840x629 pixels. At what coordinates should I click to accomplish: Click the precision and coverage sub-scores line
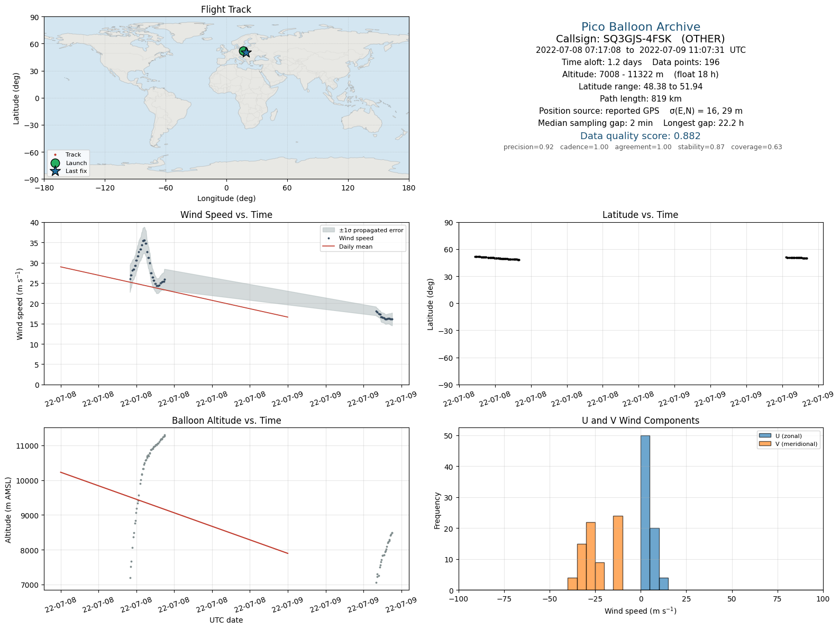click(643, 147)
